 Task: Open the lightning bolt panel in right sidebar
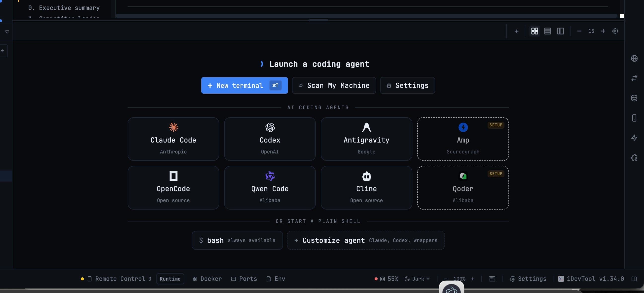pyautogui.click(x=634, y=138)
